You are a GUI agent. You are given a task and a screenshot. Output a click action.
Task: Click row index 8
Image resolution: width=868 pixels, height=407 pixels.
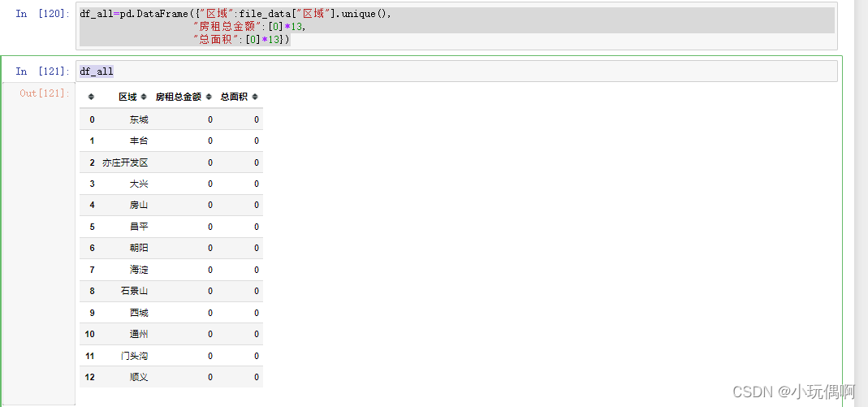[92, 292]
